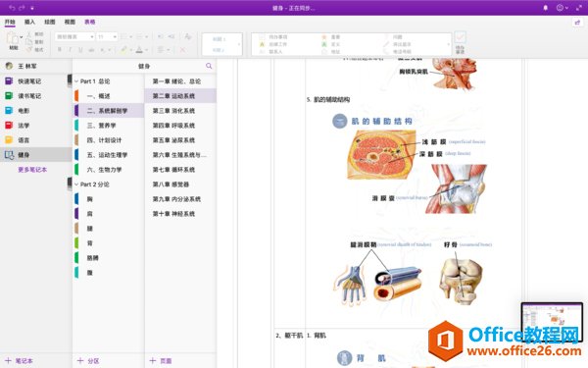
Task: Collapse the Part 2 分论 group
Action: pos(76,184)
